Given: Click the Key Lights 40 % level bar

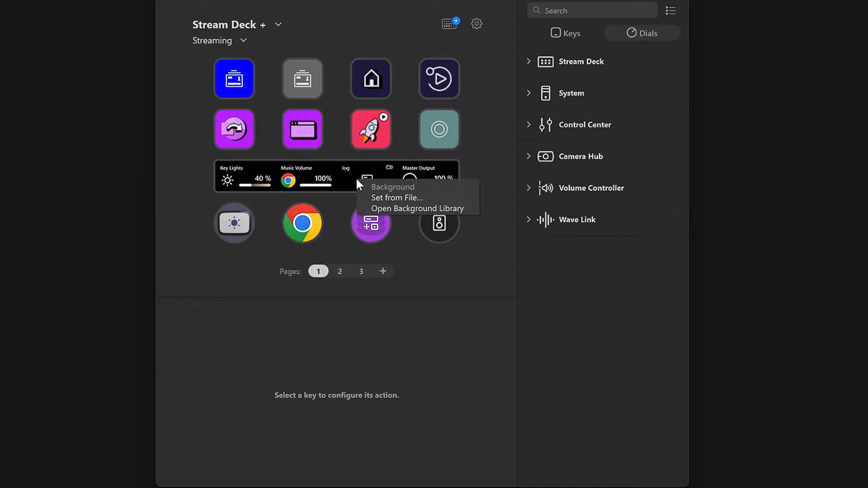Looking at the screenshot, I should tap(255, 185).
